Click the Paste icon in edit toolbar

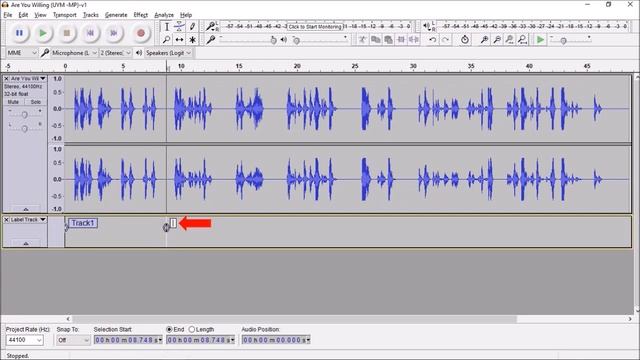click(x=389, y=40)
